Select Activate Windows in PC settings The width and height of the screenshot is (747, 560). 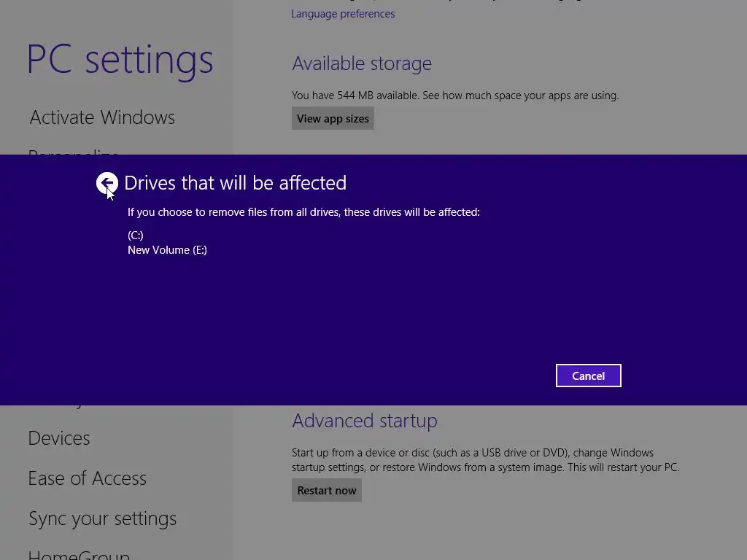coord(102,117)
